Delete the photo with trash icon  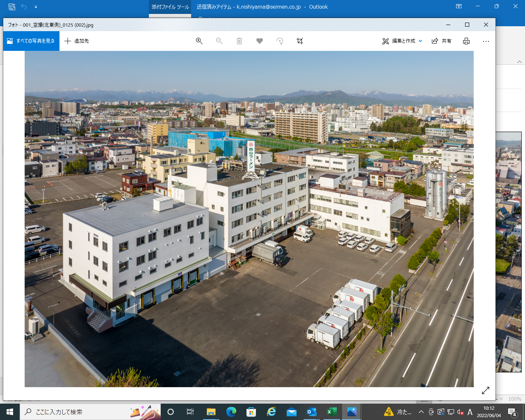point(240,41)
